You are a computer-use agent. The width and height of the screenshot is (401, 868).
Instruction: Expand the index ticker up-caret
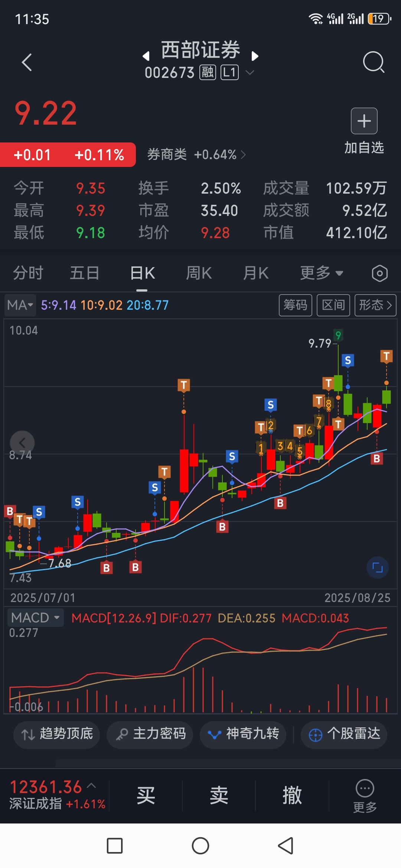pyautogui.click(x=91, y=785)
